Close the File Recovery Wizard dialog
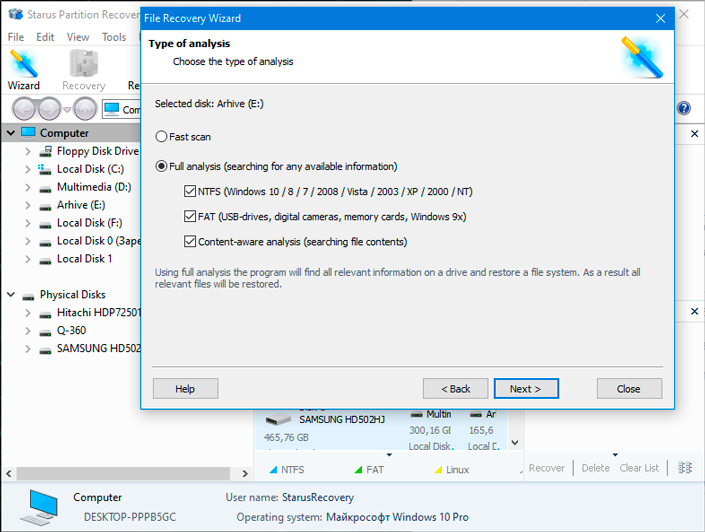Screen dimensions: 705x532 click(660, 18)
